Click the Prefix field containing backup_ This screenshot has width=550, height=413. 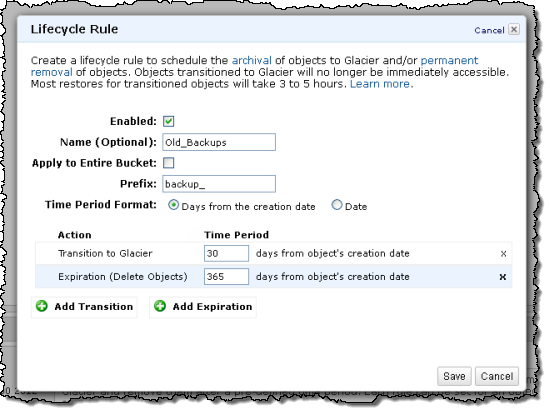(219, 184)
